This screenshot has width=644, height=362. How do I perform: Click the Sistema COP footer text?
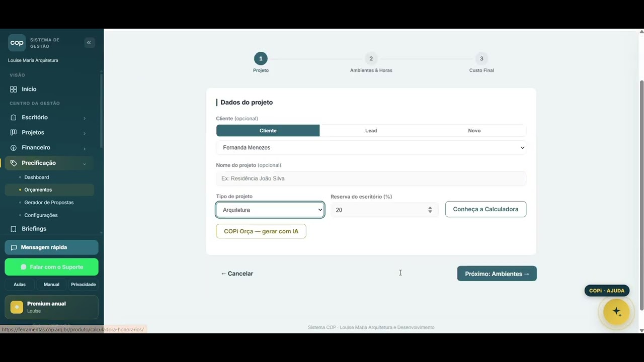[x=371, y=327]
